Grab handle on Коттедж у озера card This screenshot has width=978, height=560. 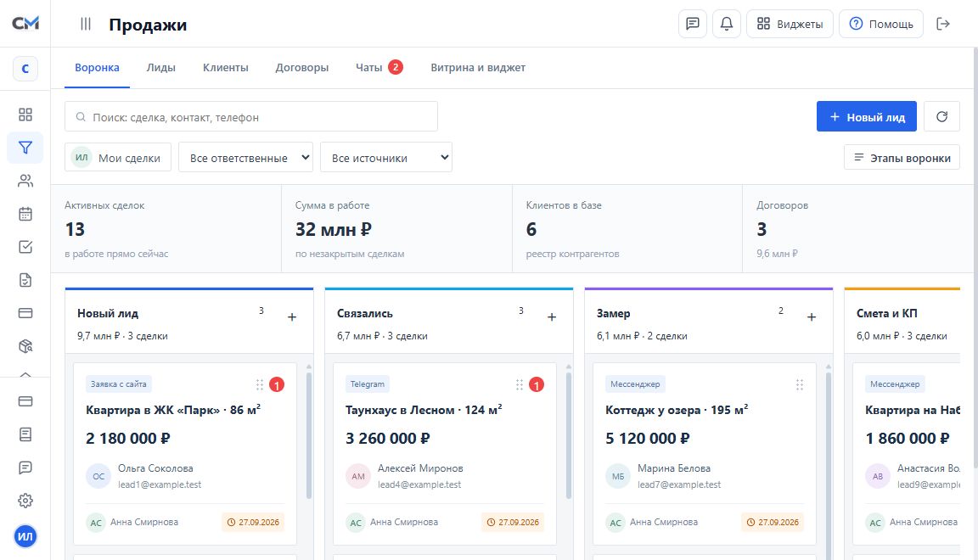800,384
